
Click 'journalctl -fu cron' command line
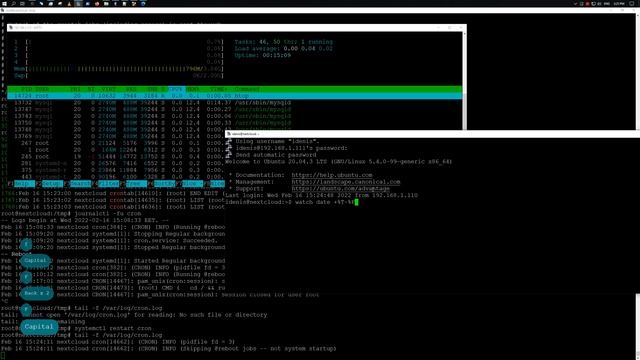pos(71,213)
